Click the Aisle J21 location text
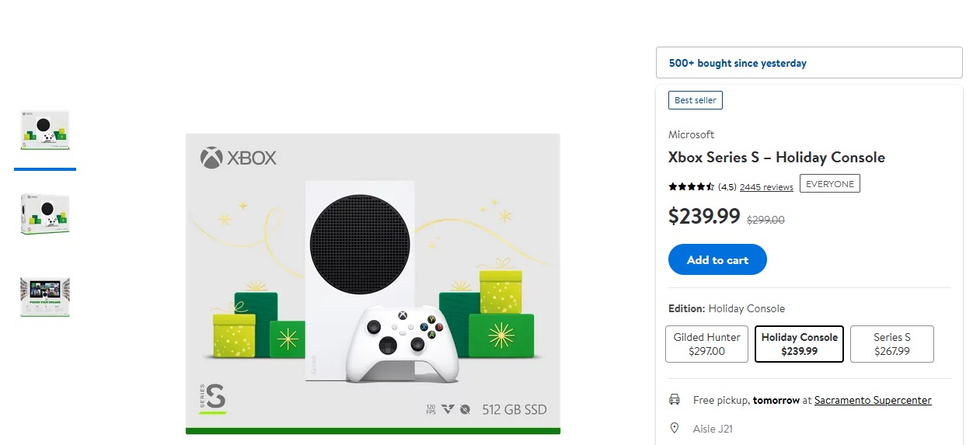980x445 pixels. pyautogui.click(x=713, y=429)
